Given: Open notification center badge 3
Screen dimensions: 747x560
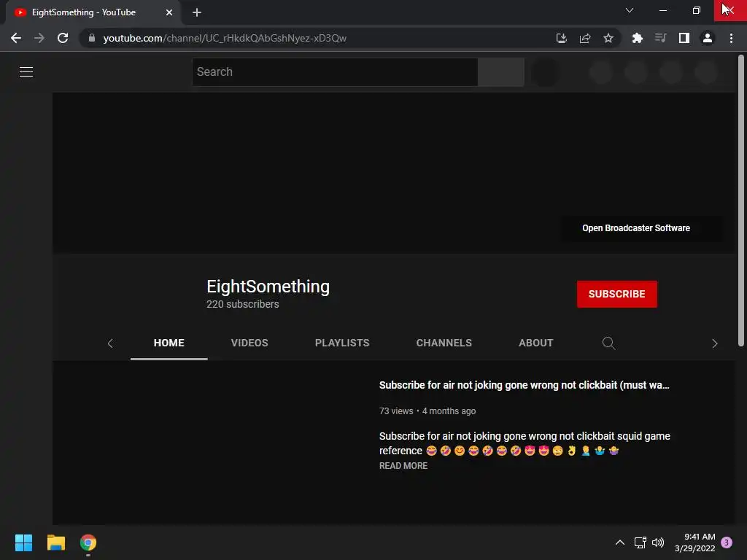Looking at the screenshot, I should pos(727,542).
